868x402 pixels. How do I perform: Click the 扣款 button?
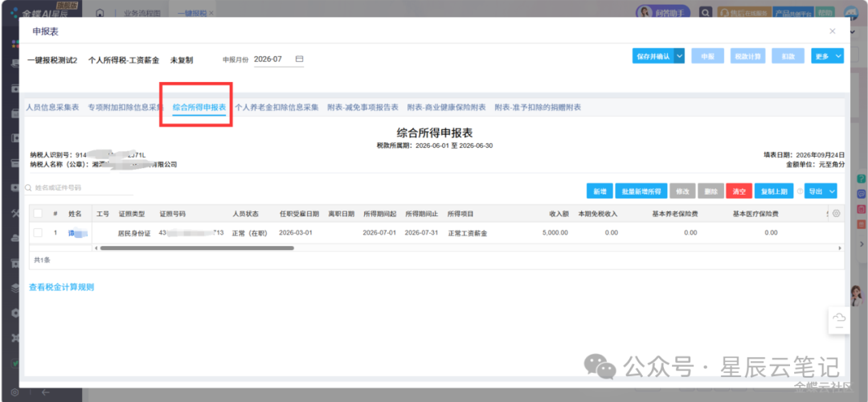coord(788,56)
